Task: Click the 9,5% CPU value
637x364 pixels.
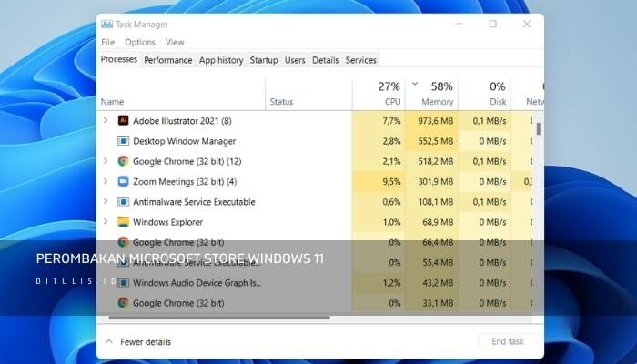Action: tap(391, 182)
